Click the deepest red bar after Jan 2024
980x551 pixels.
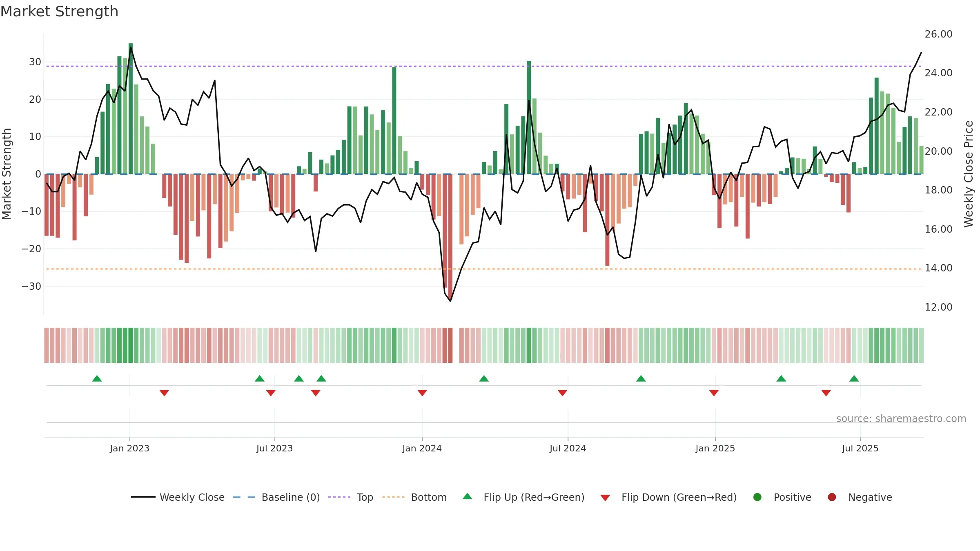tap(450, 237)
